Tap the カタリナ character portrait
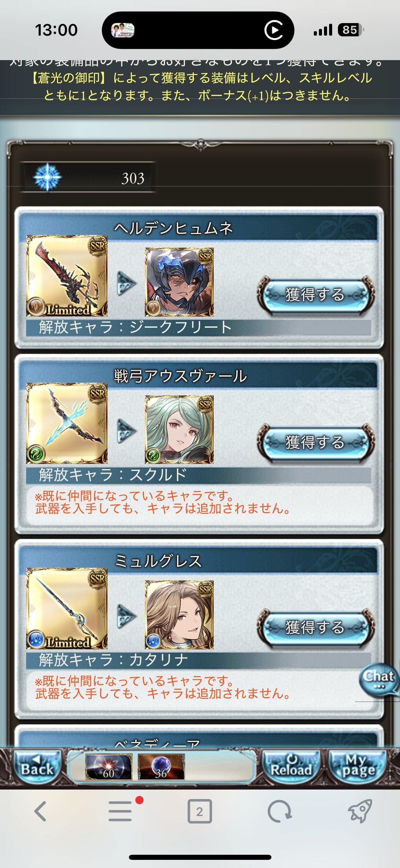Screen dimensions: 400x868 [179, 615]
